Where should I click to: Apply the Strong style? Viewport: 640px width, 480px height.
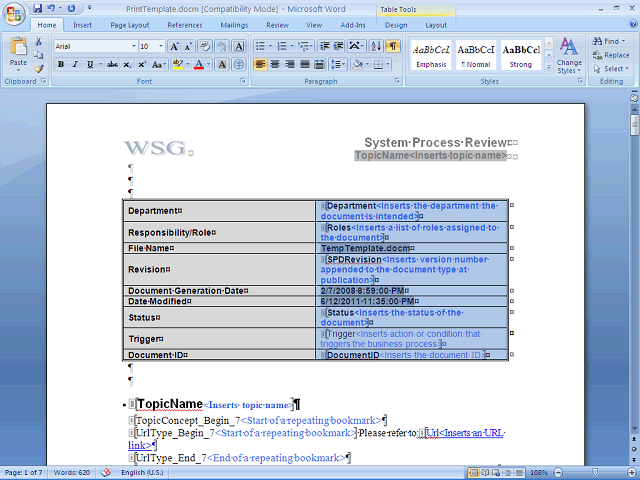521,55
